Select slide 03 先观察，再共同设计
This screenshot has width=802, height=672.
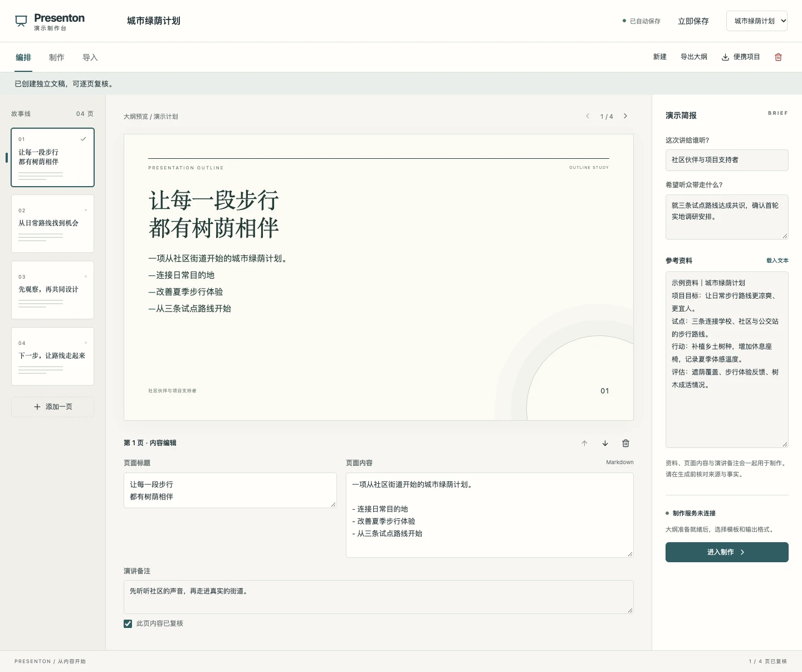53,290
